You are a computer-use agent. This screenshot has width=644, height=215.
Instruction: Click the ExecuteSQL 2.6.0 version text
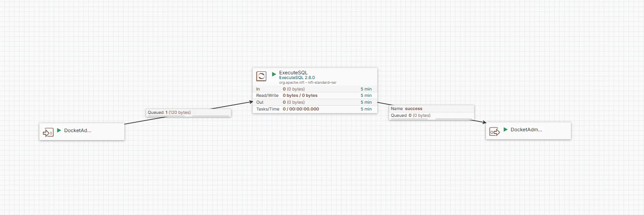point(297,78)
